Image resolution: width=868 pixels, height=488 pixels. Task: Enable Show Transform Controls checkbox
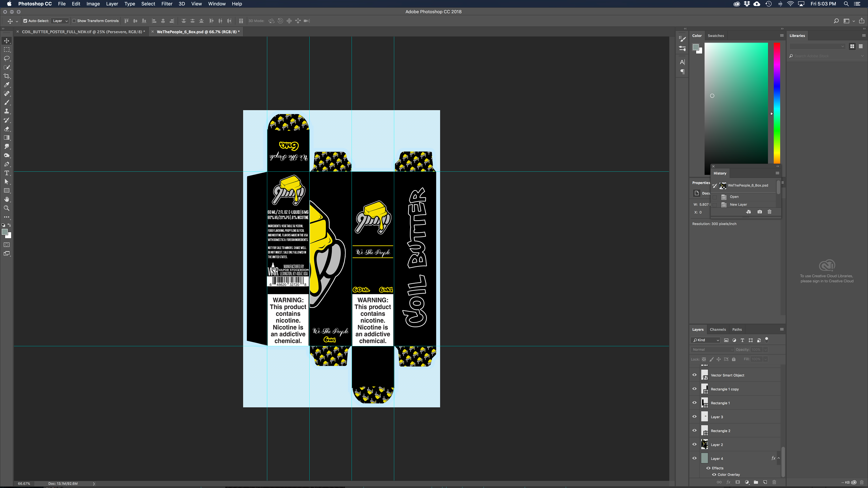click(74, 21)
